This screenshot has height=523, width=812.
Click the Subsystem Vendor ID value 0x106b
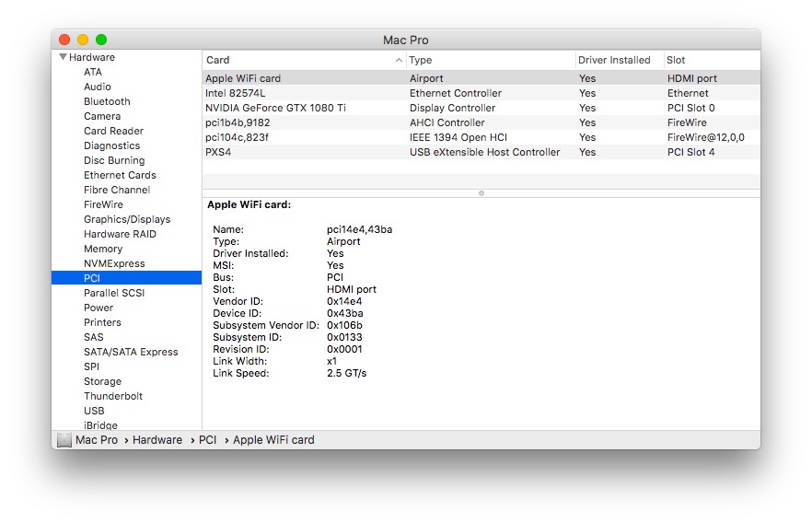(x=344, y=325)
